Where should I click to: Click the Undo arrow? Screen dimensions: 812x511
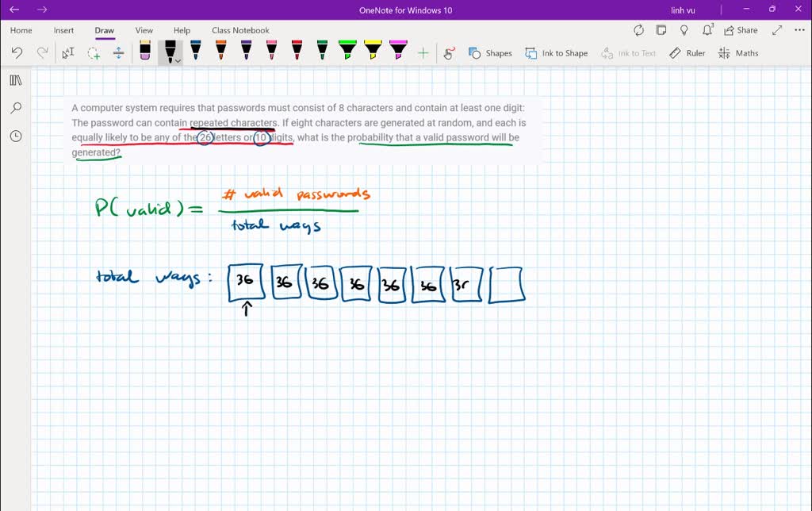click(x=17, y=53)
